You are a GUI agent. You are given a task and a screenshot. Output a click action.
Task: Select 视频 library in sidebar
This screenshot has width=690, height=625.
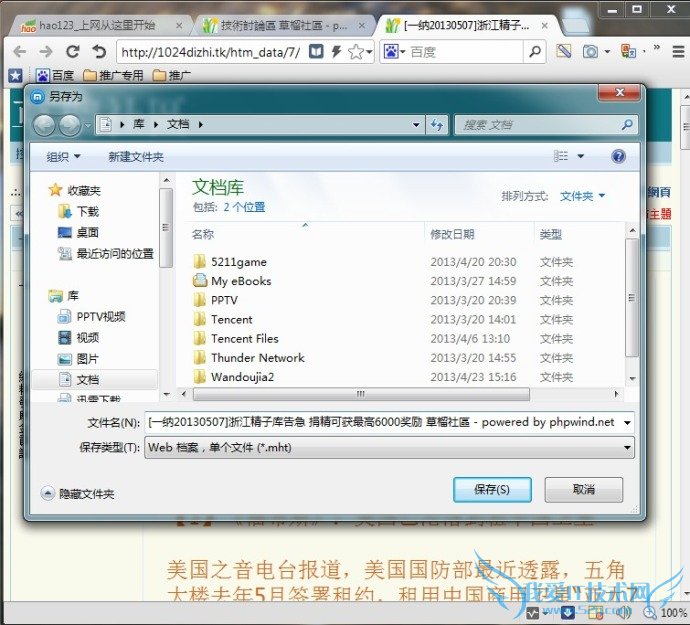point(79,338)
